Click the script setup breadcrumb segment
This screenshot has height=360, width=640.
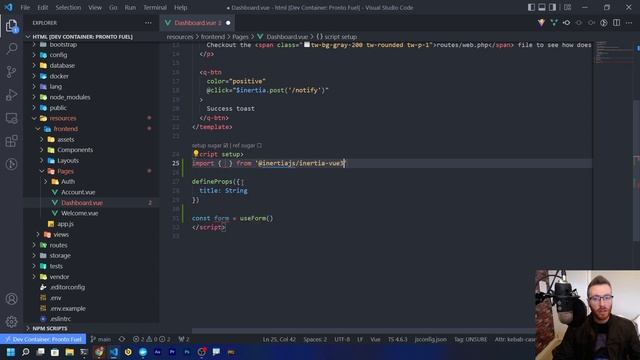pyautogui.click(x=336, y=37)
